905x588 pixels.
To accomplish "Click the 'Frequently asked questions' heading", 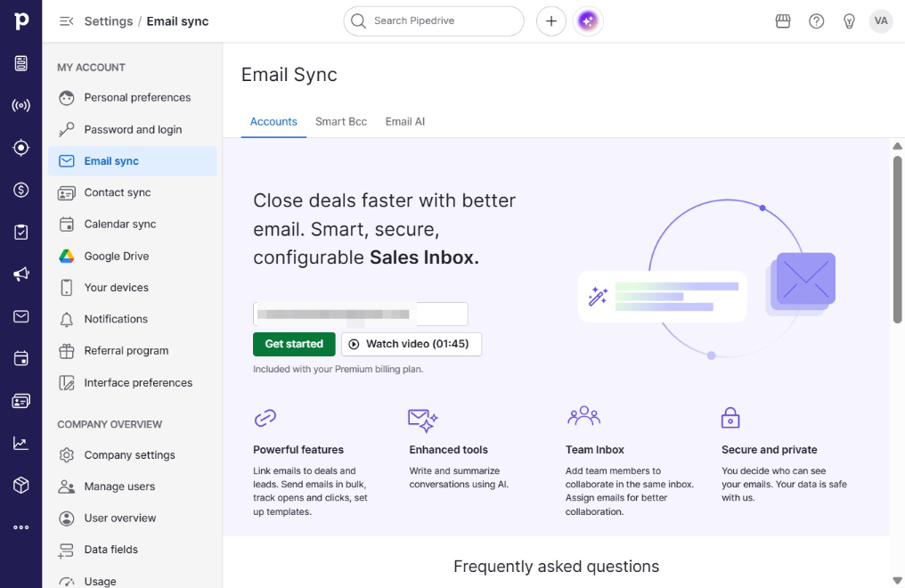I will 557,567.
